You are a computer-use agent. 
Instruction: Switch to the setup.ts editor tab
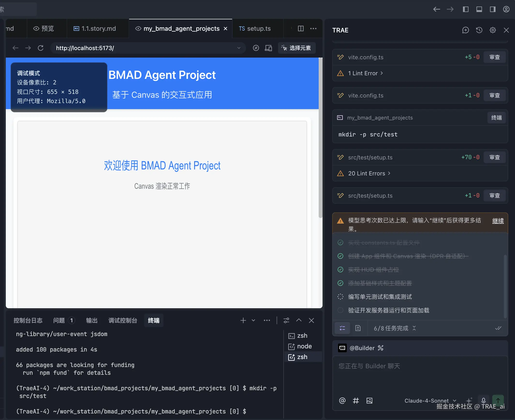(x=255, y=29)
